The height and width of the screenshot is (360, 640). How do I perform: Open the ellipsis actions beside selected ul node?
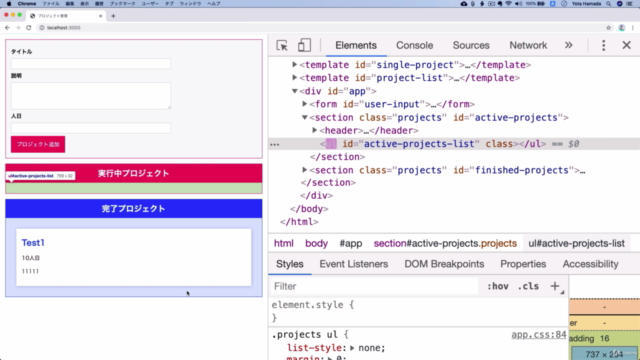coord(275,144)
